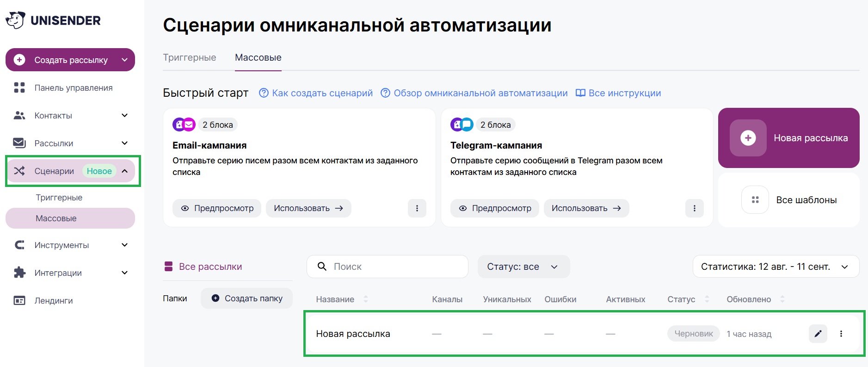Click Использовать on the Email-кампания card
The image size is (868, 367).
click(x=308, y=208)
